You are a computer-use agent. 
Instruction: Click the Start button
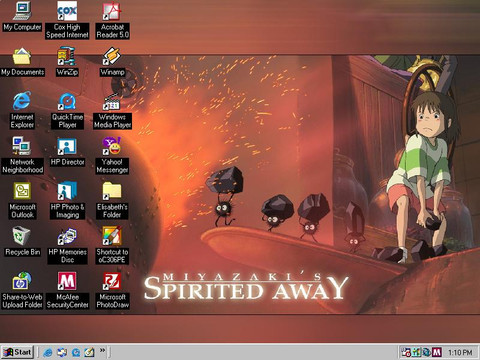(x=17, y=352)
